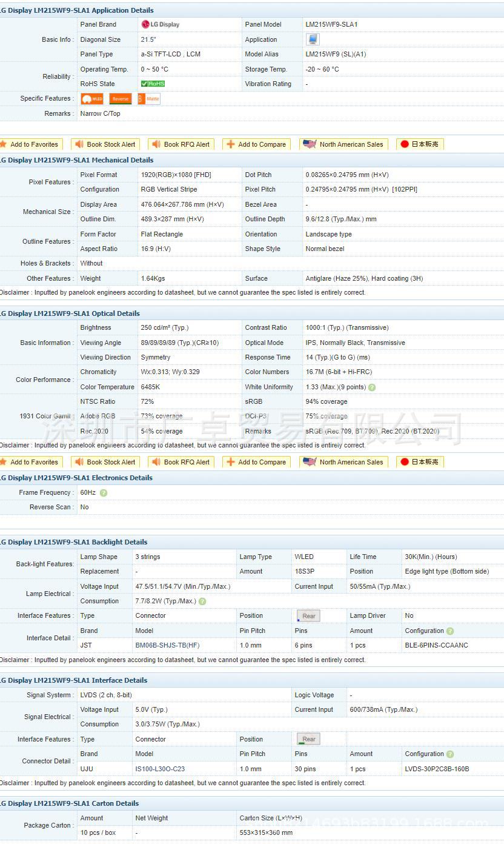Click the Electronics Details section heading

(76, 478)
